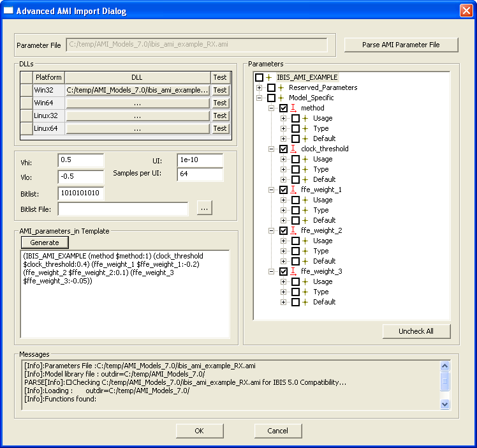The height and width of the screenshot is (448, 477).
Task: Click the red I icon beside ffe_weight_3
Action: tap(293, 271)
